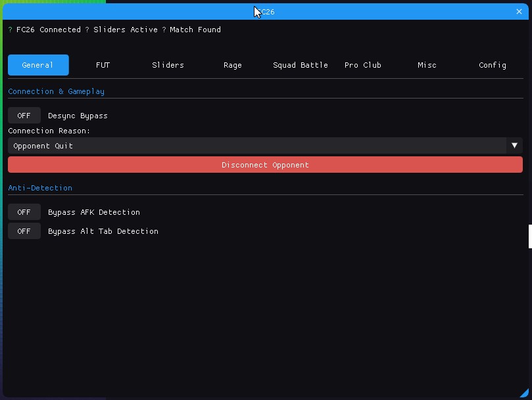Open the Config tab
This screenshot has width=532, height=400.
pos(492,65)
